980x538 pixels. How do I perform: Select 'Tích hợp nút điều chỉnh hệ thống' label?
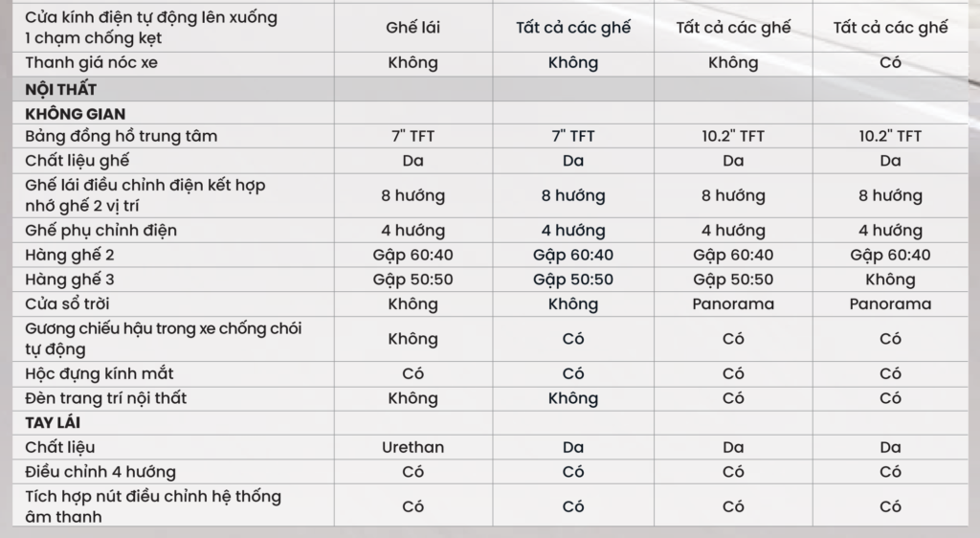153,497
